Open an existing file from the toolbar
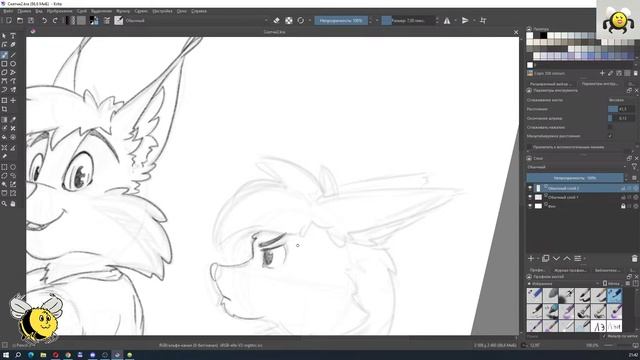The image size is (640, 360). [x=20, y=20]
